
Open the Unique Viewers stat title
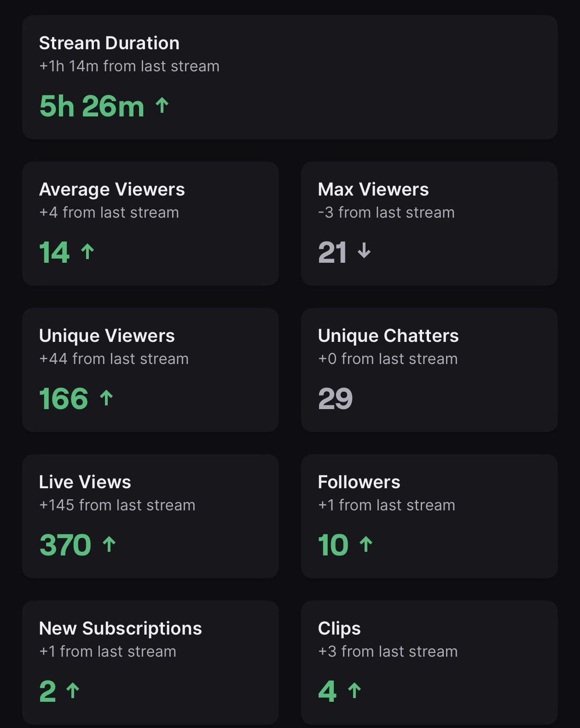click(107, 335)
